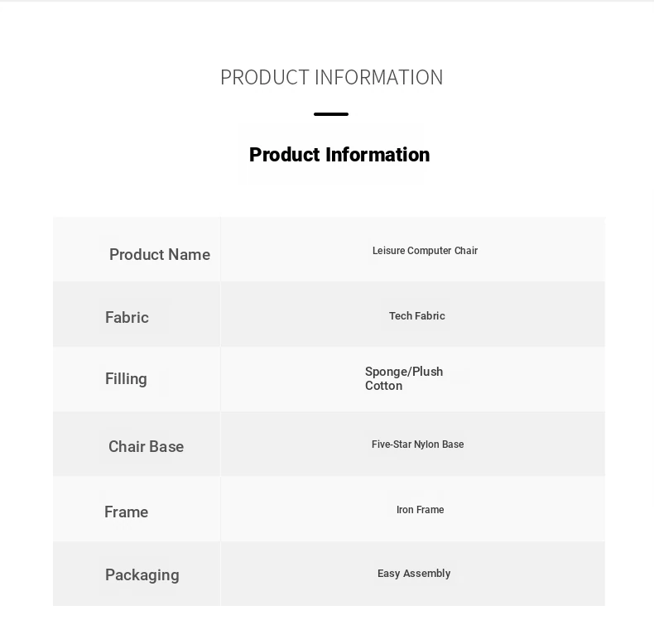Click the Five-Star Nylon Base value

coord(417,445)
